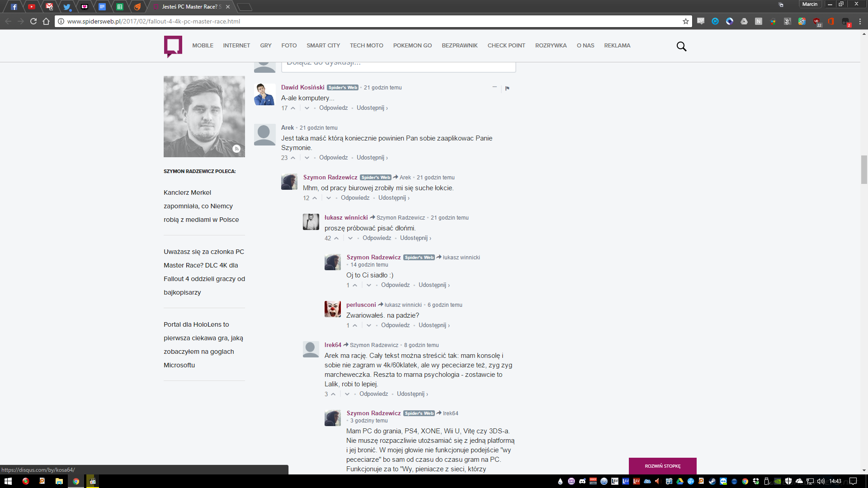Click the browser home icon
The width and height of the screenshot is (868, 488).
(x=46, y=21)
